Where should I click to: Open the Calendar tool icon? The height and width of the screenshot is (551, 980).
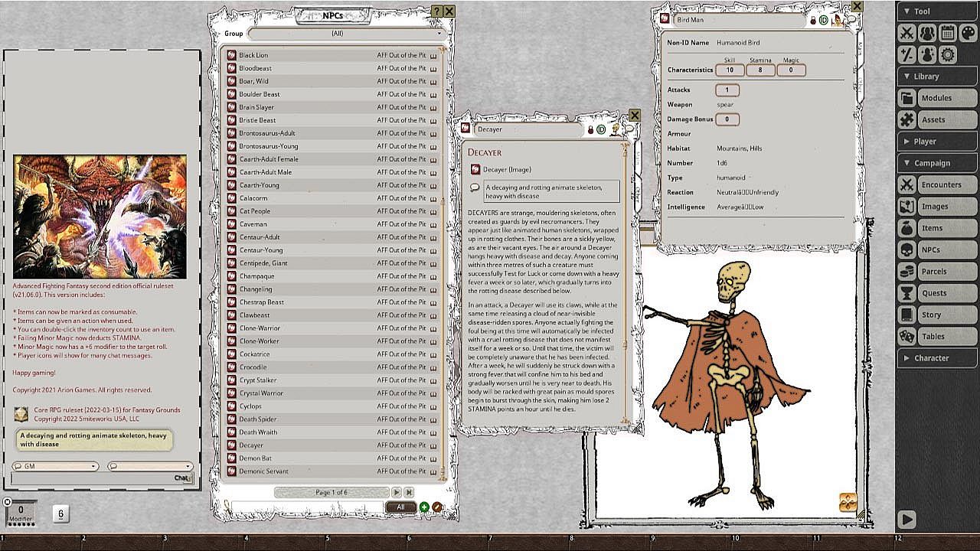pos(947,33)
